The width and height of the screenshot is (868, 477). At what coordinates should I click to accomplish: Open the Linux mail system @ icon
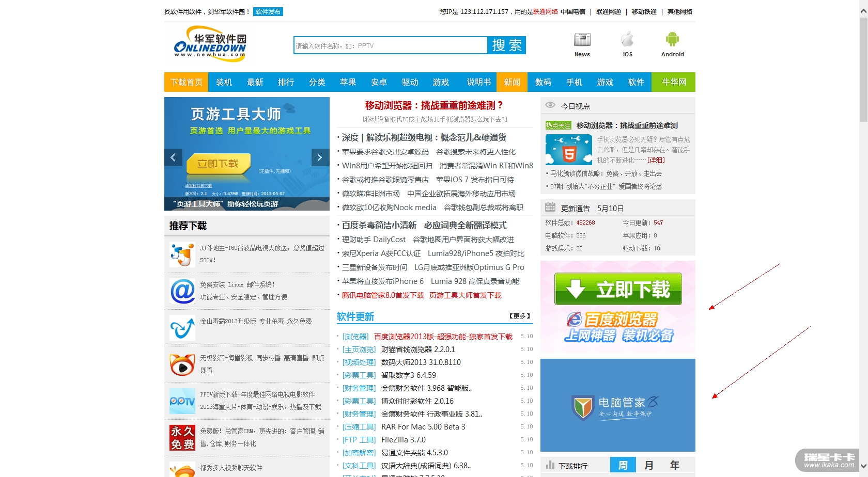(182, 291)
